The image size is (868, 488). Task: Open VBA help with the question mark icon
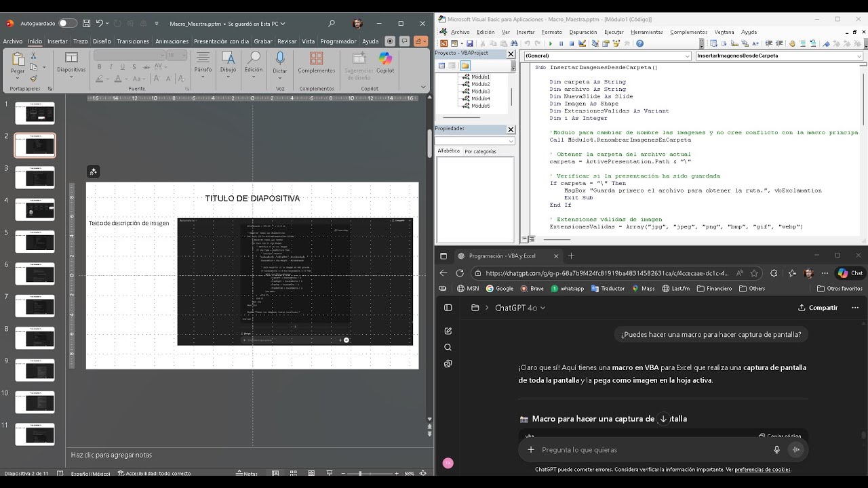(x=639, y=43)
